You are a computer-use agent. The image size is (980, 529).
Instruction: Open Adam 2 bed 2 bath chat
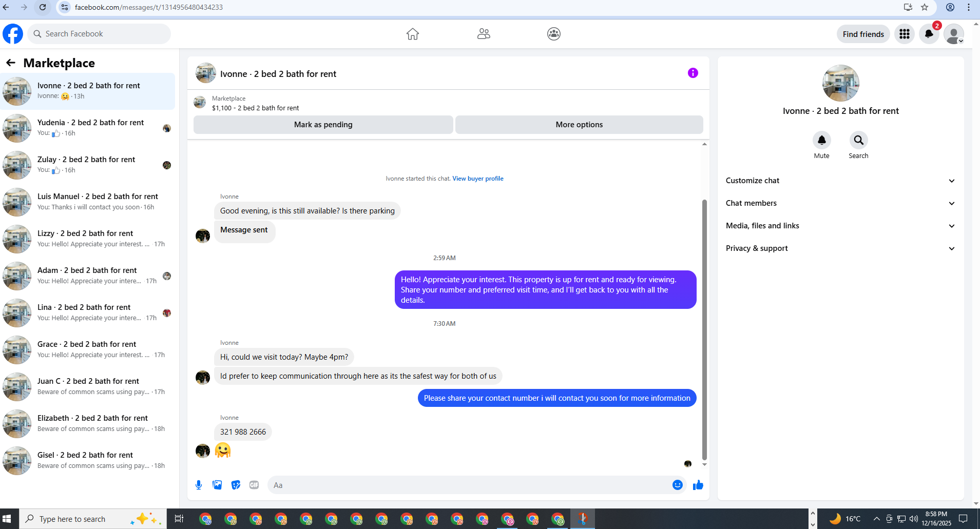[87, 276]
